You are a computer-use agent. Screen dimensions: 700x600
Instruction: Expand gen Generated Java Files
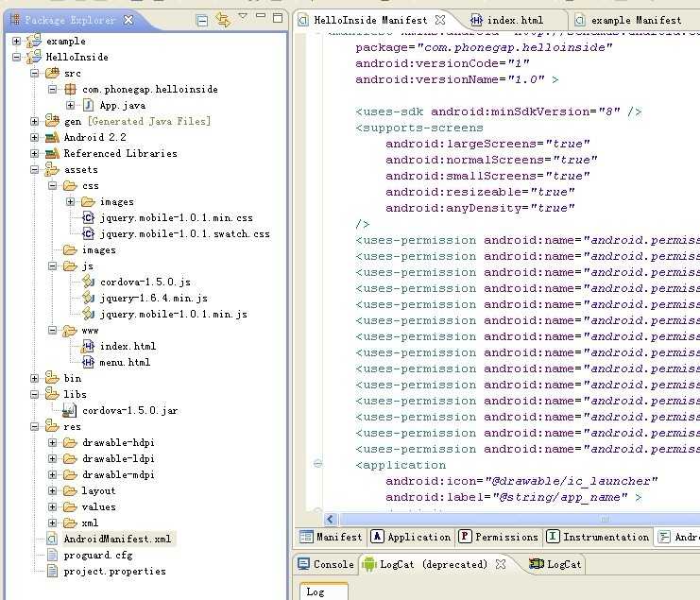(x=34, y=122)
